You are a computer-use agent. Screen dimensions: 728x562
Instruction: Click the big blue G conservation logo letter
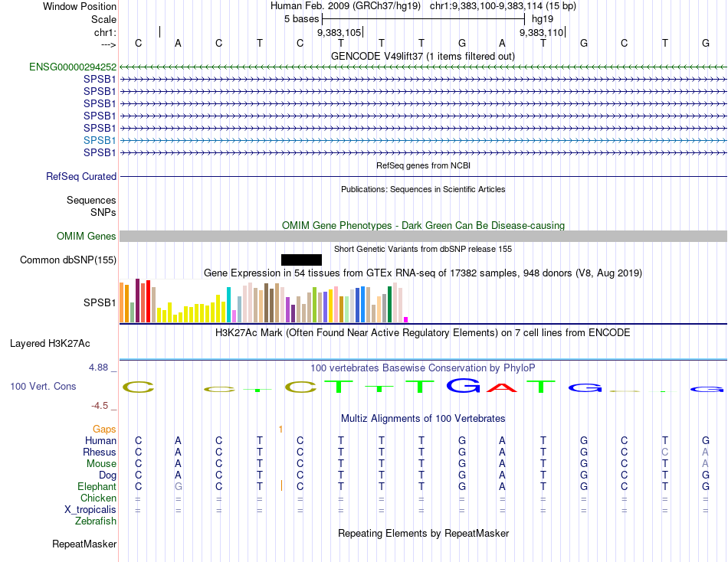tap(463, 385)
